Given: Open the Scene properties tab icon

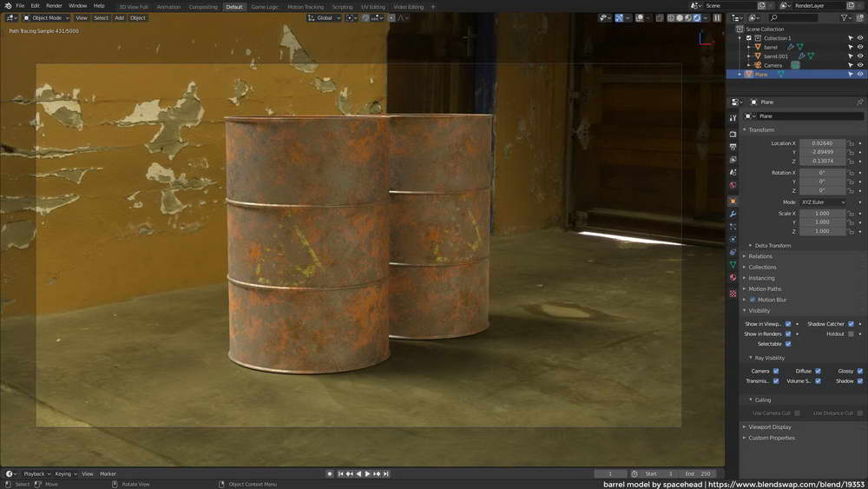Looking at the screenshot, I should point(733,172).
